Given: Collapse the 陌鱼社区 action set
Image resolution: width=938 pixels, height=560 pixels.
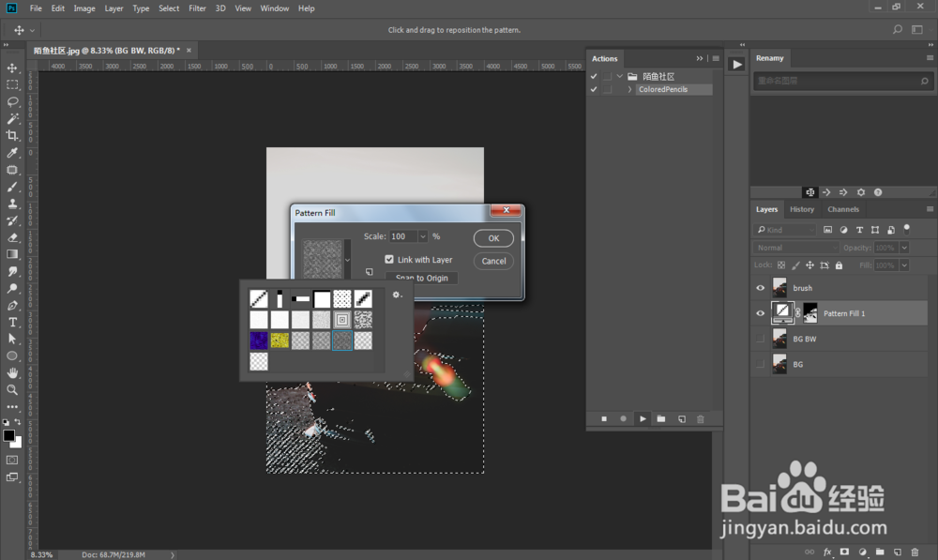Looking at the screenshot, I should pyautogui.click(x=620, y=76).
